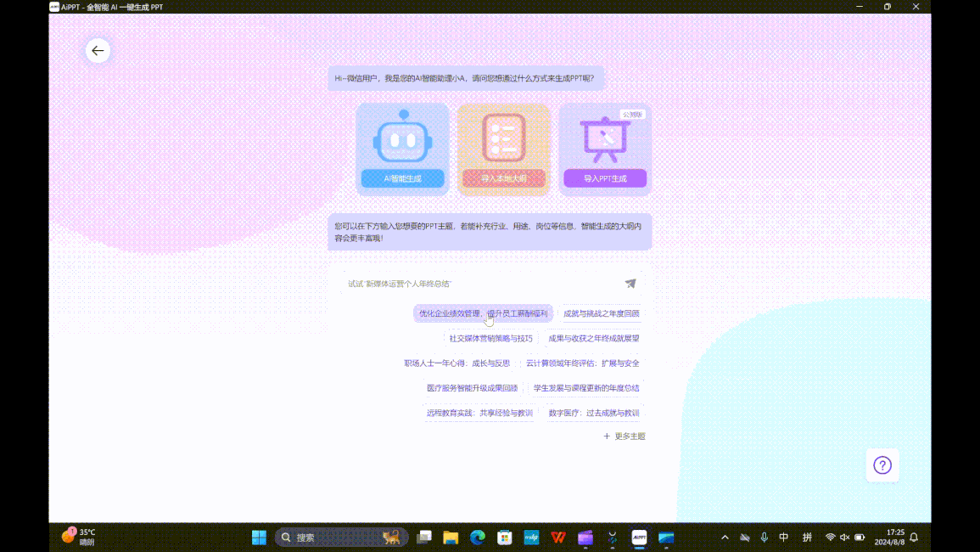This screenshot has height=552, width=980.
Task: Open Wi-Fi network settings in tray
Action: (830, 537)
